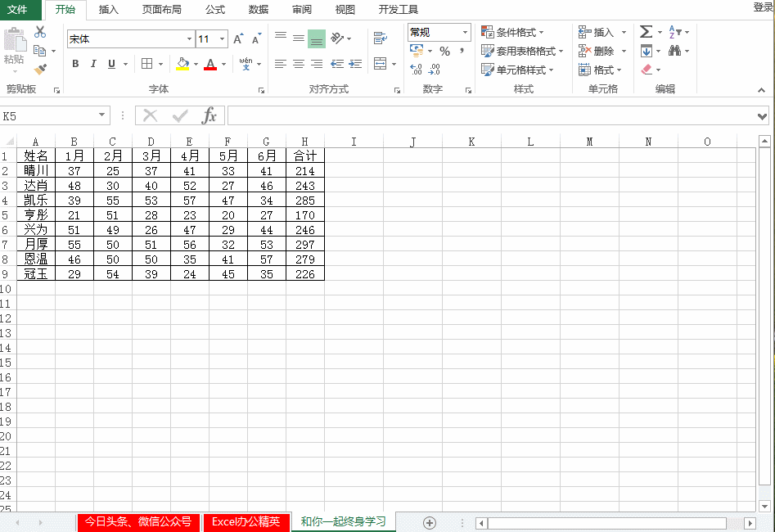Decrease the decimal places
Viewport: 775px width, 532px height.
435,70
